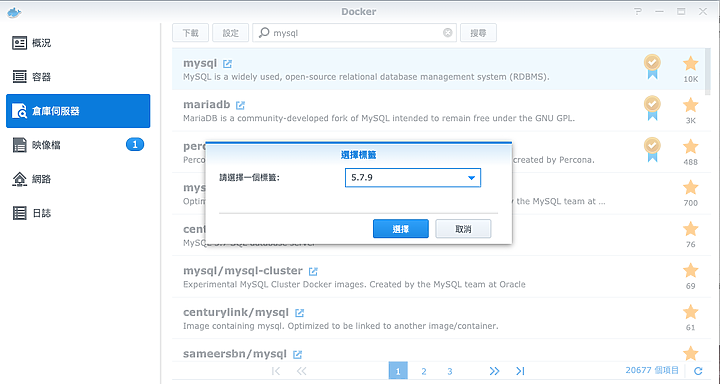Click the badge showing 1 next to 映像檔
720x384 pixels.
(135, 145)
